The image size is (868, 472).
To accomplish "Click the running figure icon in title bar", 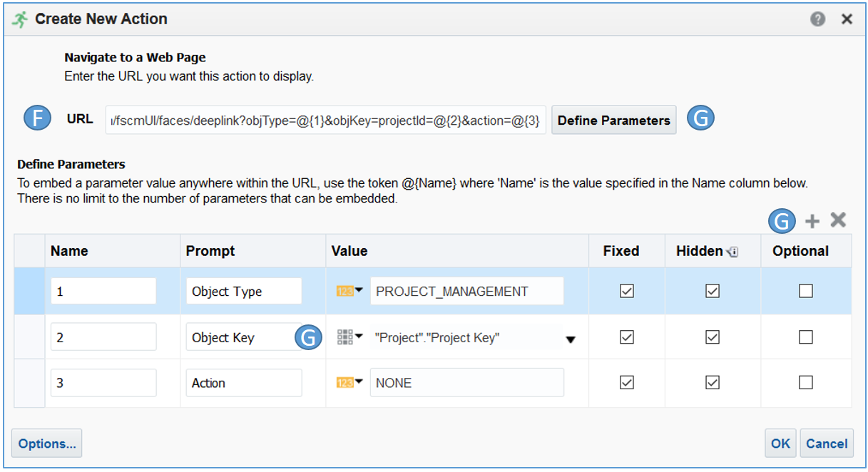I will tap(21, 19).
